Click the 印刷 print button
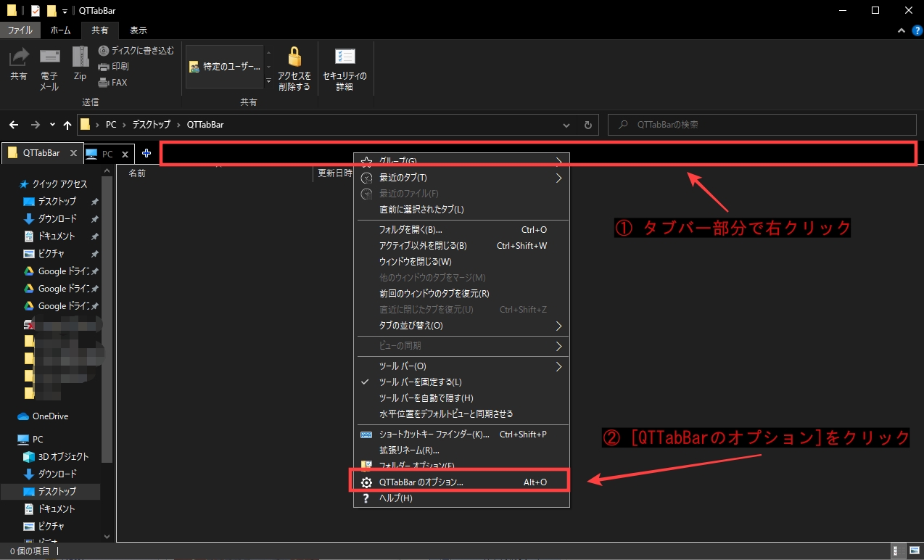 point(113,67)
